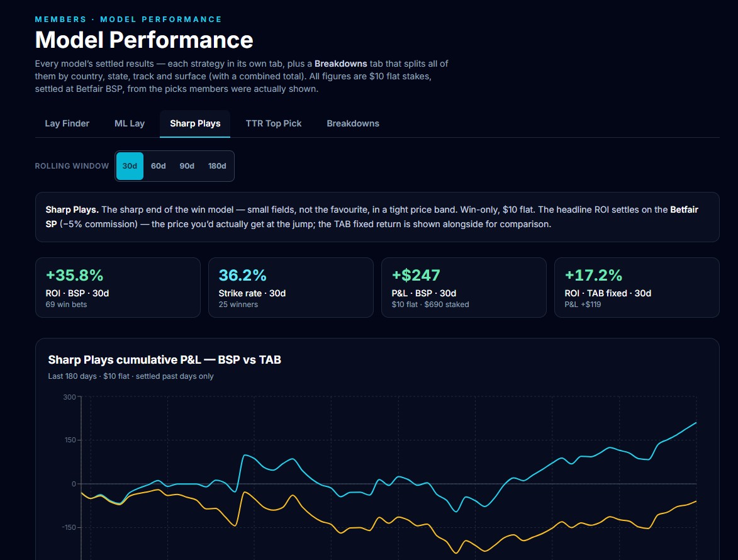Click the MEMBERS breadcrumb text

coord(61,20)
